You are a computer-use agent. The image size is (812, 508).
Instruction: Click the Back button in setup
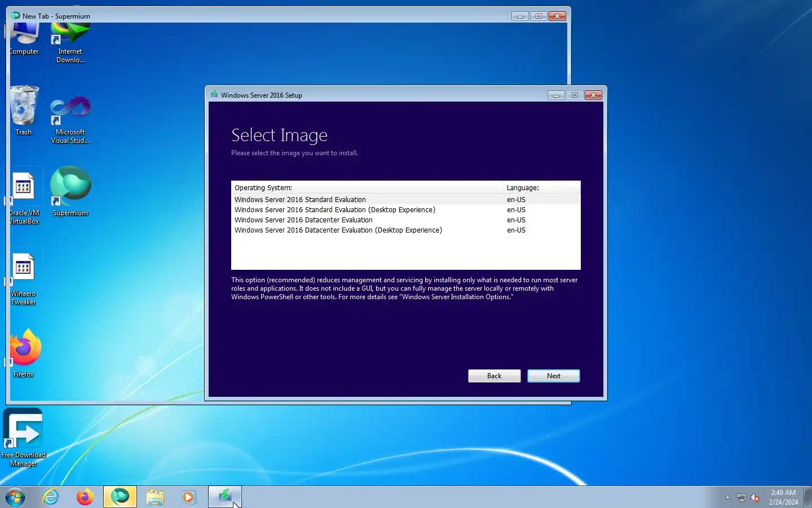click(494, 376)
